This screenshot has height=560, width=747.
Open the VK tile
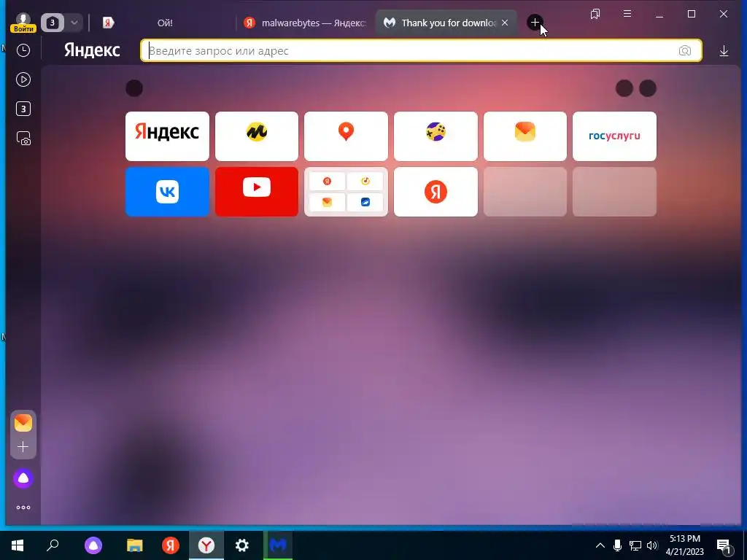167,192
